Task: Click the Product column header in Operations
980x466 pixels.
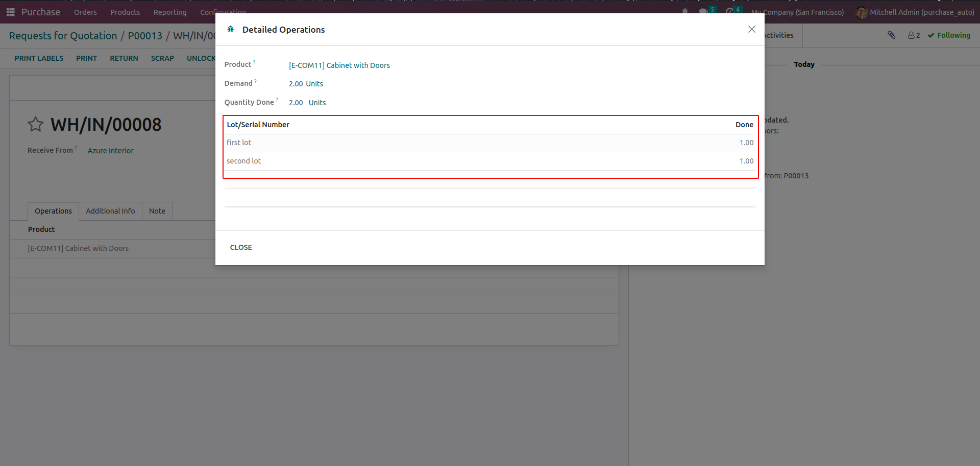Action: point(41,229)
